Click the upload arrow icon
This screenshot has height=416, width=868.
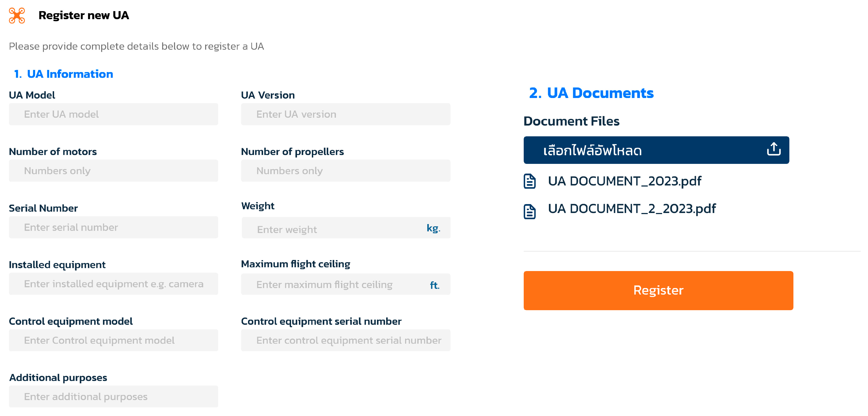[x=773, y=149]
